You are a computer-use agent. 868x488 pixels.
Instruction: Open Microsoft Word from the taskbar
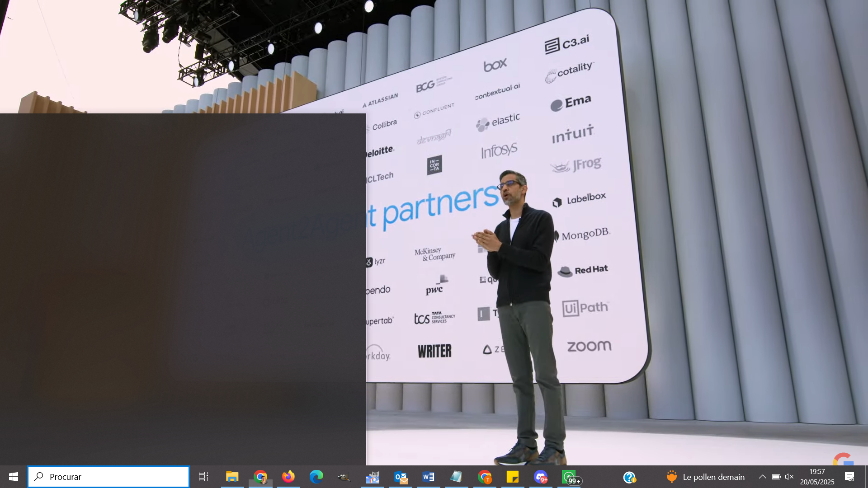click(x=429, y=477)
